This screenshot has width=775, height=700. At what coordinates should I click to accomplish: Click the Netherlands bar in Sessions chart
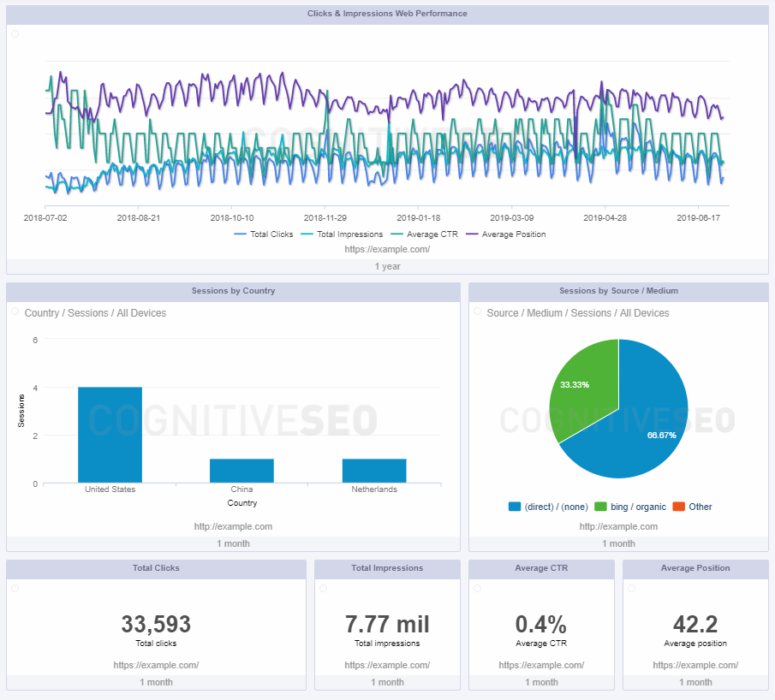click(x=374, y=471)
